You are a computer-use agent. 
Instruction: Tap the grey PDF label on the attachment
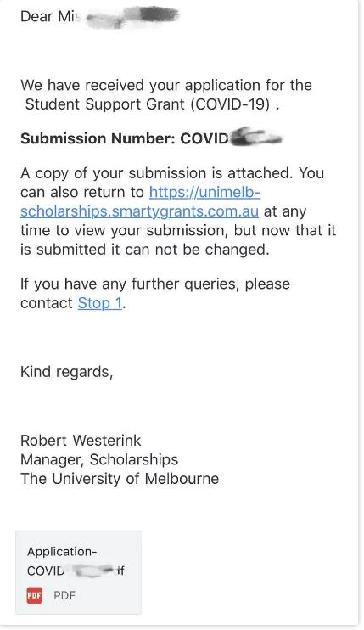pyautogui.click(x=64, y=595)
